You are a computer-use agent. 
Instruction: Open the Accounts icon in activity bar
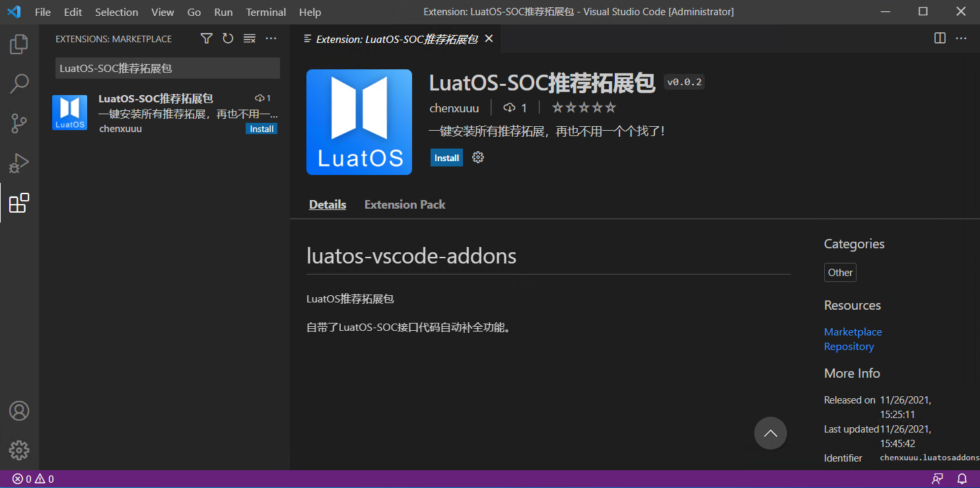pos(19,411)
